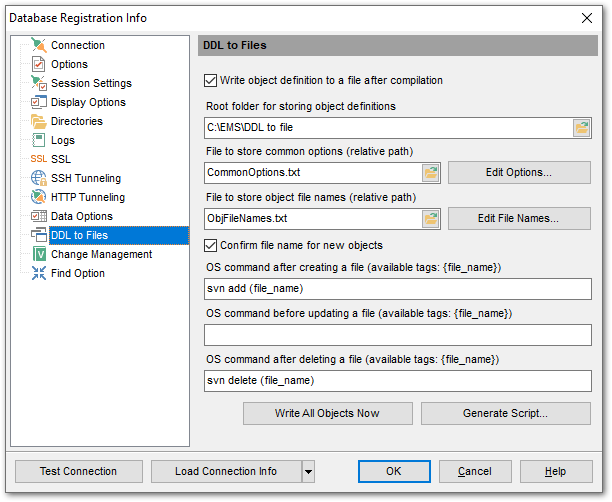Click the SSH Tunneling globe lock icon
This screenshot has height=502, width=612.
click(39, 178)
